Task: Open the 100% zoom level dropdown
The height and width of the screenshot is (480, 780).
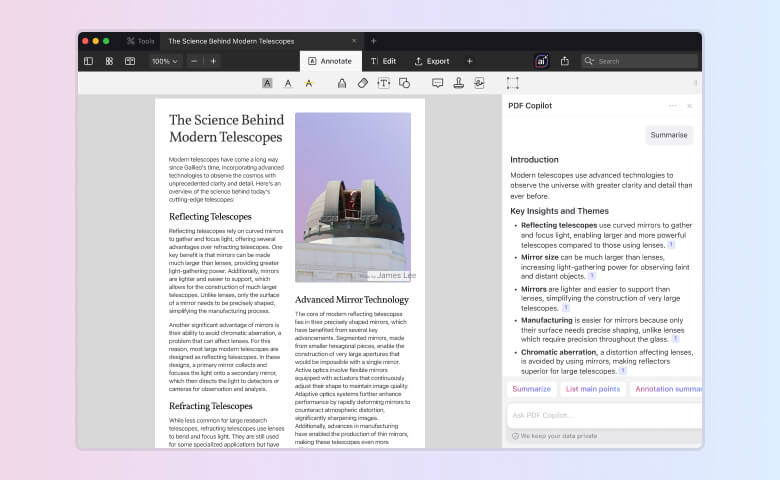Action: click(164, 61)
